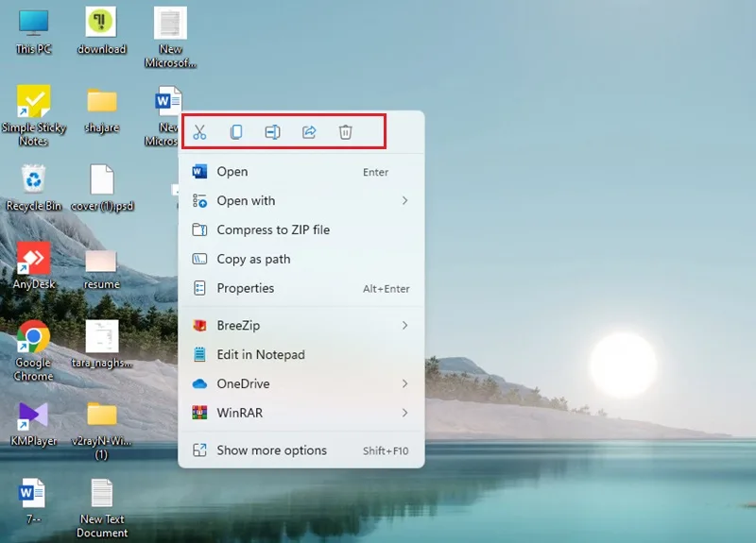Select the Google Chrome shortcut
The image size is (756, 543).
tap(33, 350)
